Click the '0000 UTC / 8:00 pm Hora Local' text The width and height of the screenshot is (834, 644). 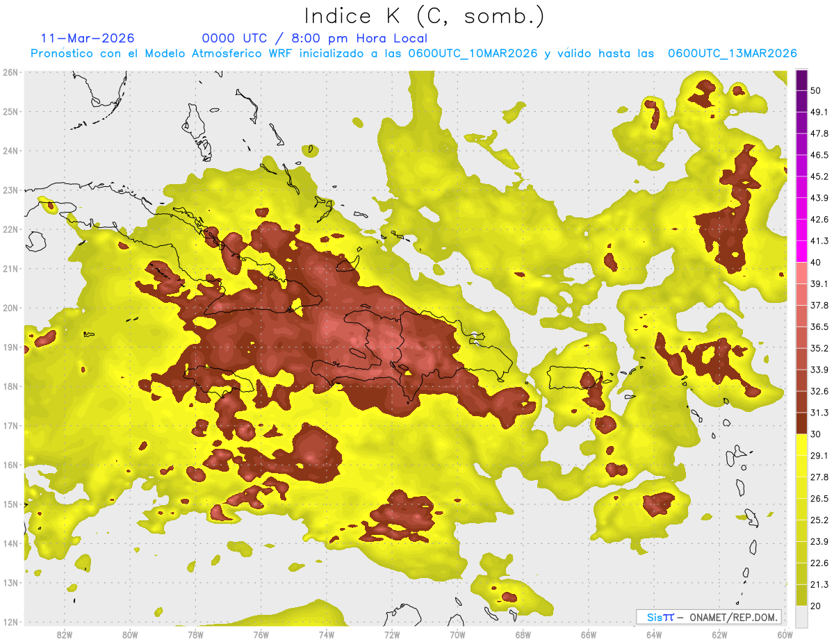coord(314,38)
